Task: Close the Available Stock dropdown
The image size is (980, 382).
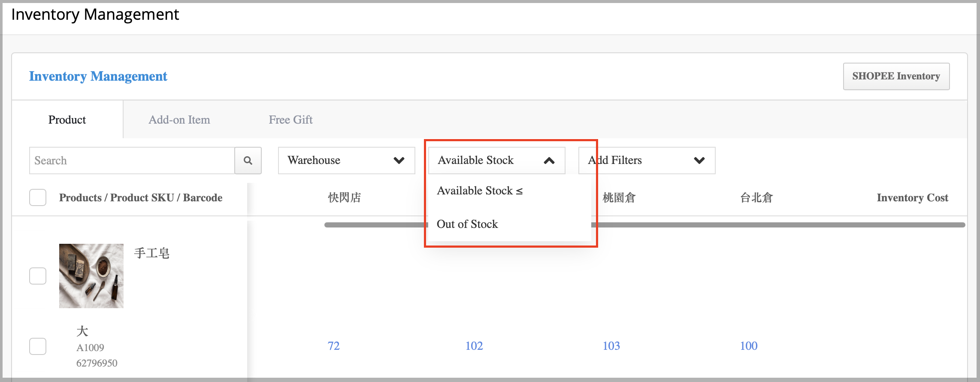Action: [x=497, y=161]
